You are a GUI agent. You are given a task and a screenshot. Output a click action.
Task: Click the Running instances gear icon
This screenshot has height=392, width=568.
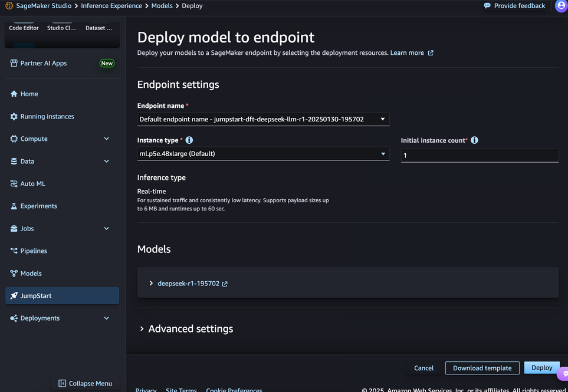tap(14, 117)
